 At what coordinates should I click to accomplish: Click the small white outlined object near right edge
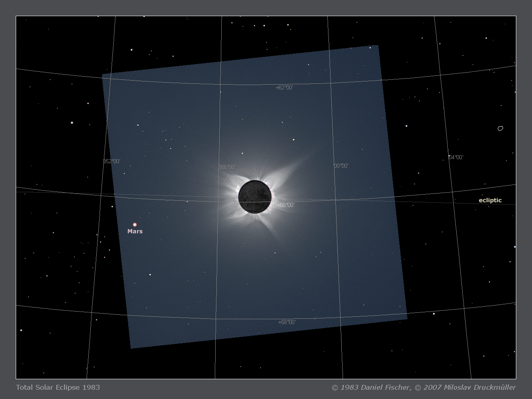[500, 129]
